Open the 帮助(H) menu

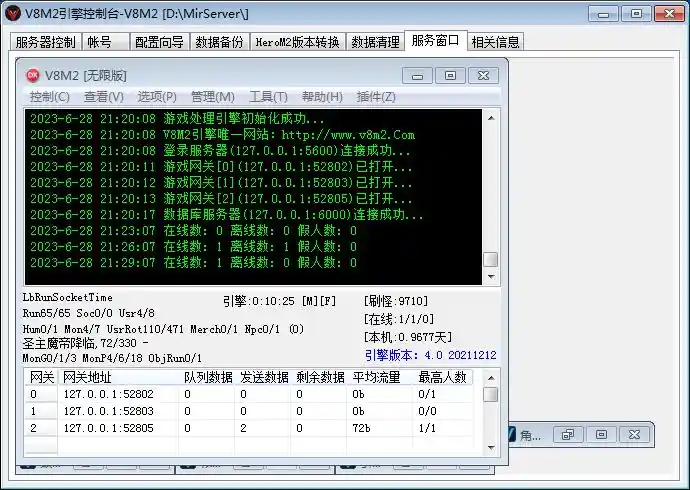322,97
